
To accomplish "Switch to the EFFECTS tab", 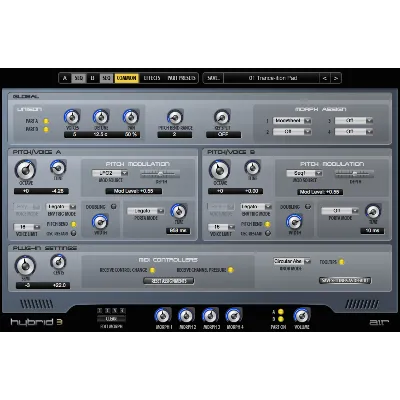I will [x=152, y=78].
